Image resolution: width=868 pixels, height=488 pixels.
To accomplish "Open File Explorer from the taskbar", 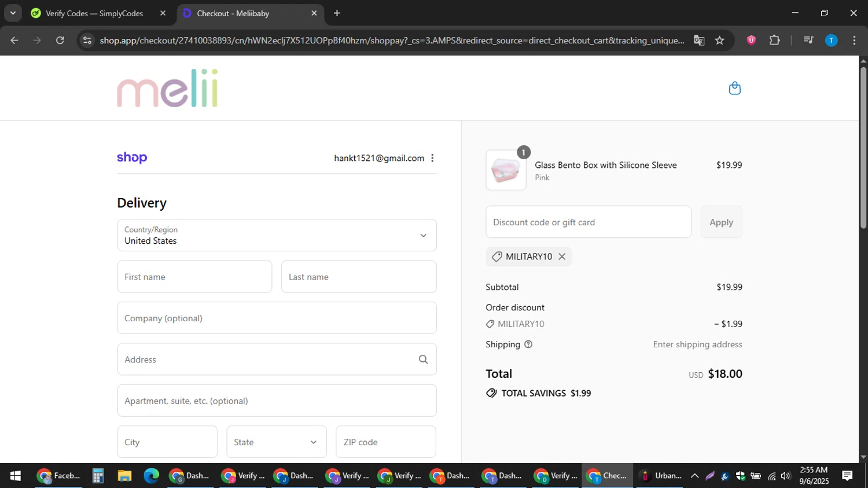I will tap(124, 476).
